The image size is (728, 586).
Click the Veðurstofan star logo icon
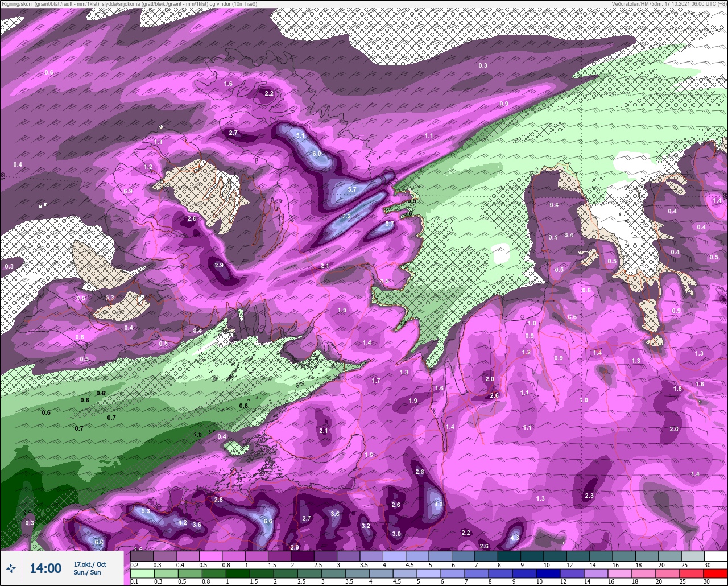[11, 568]
